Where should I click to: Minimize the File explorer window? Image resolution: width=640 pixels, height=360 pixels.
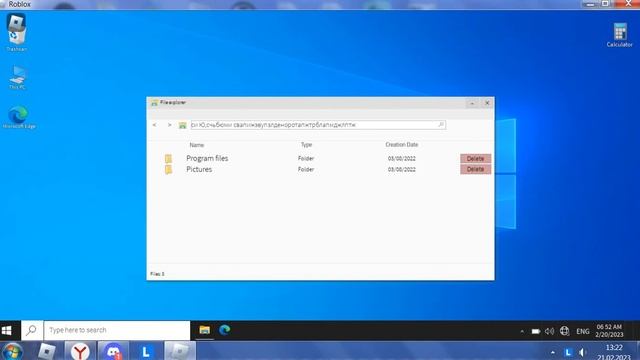(x=472, y=103)
